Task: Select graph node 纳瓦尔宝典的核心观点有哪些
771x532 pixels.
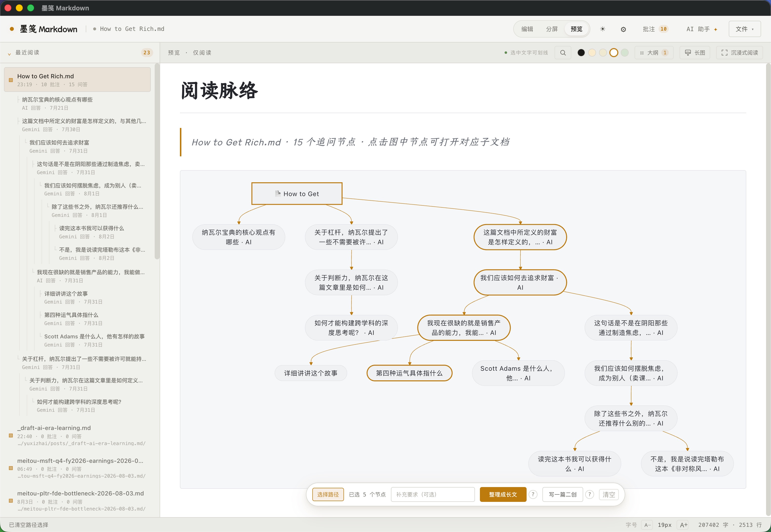Action: (x=238, y=237)
